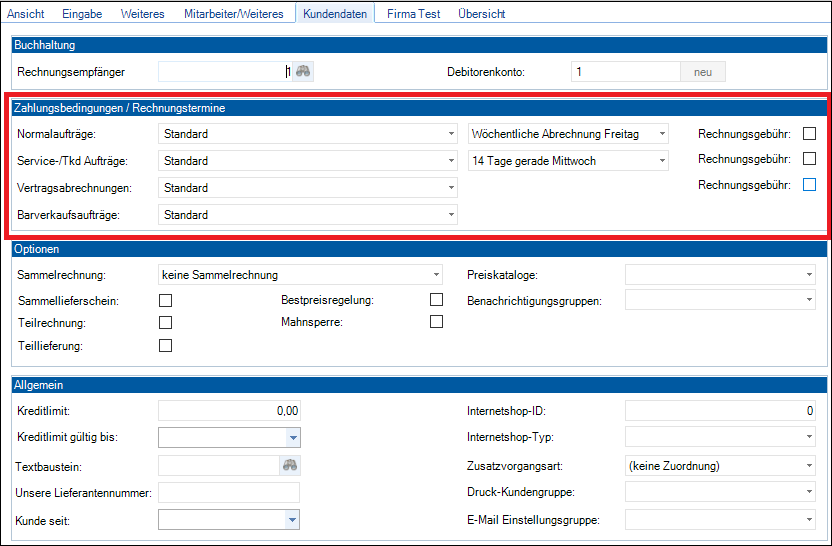Check Rechnungsgebühr box for Normalaufträge row
Image resolution: width=832 pixels, height=546 pixels.
tap(810, 134)
